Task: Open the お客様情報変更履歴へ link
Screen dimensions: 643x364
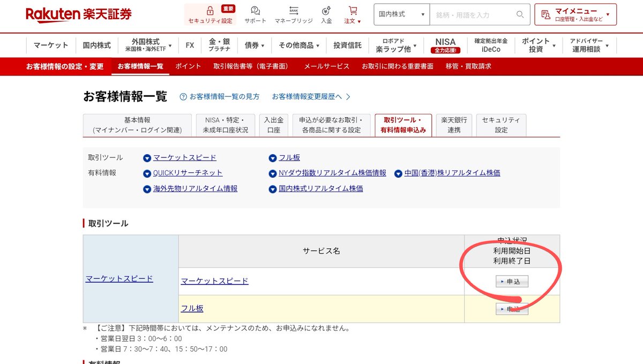Action: [311, 97]
